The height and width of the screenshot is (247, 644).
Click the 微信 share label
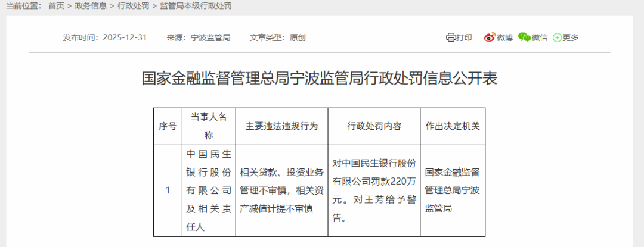tap(539, 37)
